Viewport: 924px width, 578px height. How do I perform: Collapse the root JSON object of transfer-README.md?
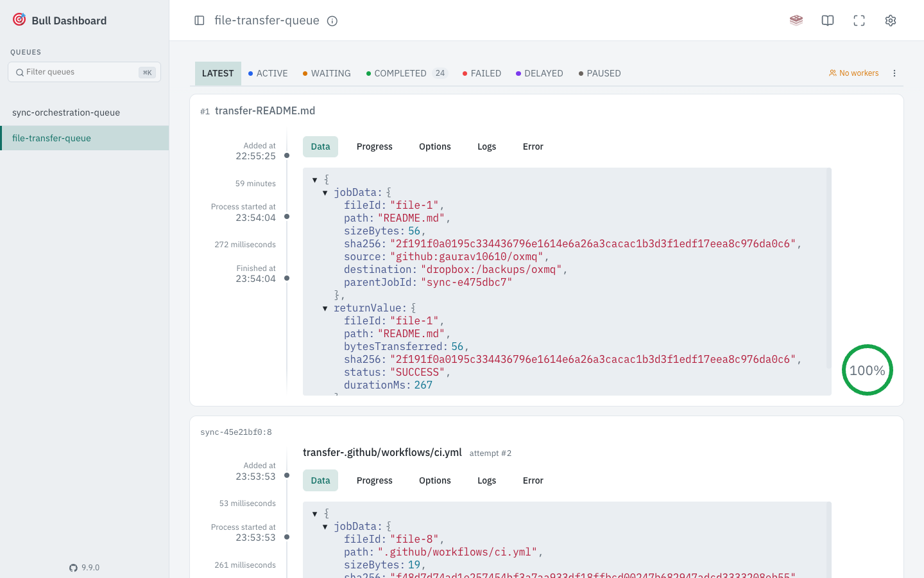[x=315, y=180]
